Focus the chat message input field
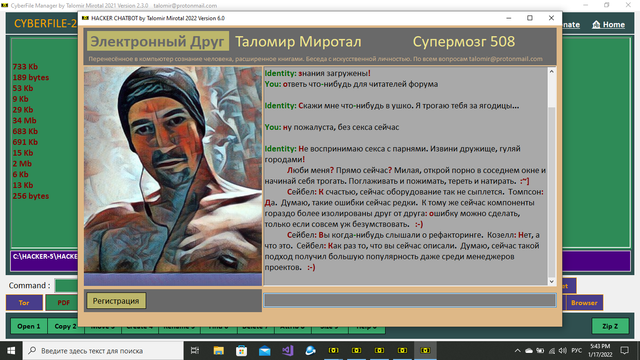640x360 pixels. click(x=410, y=300)
